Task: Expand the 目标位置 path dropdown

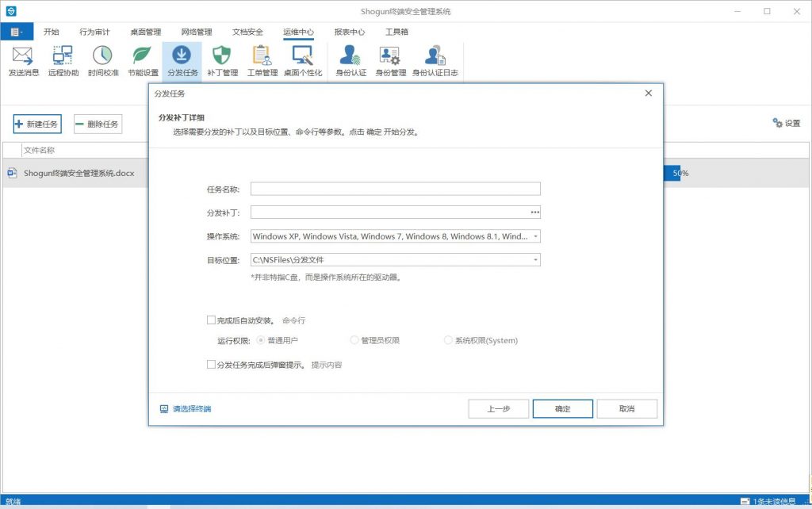Action: pyautogui.click(x=536, y=259)
